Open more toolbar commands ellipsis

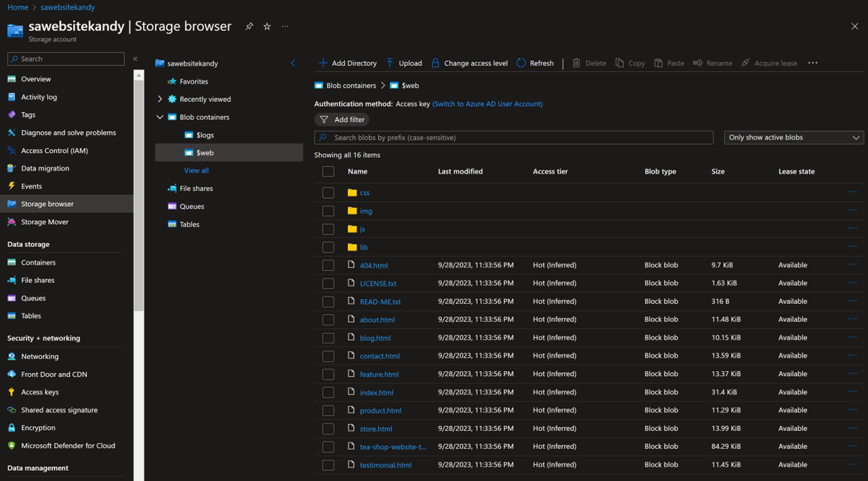(813, 63)
